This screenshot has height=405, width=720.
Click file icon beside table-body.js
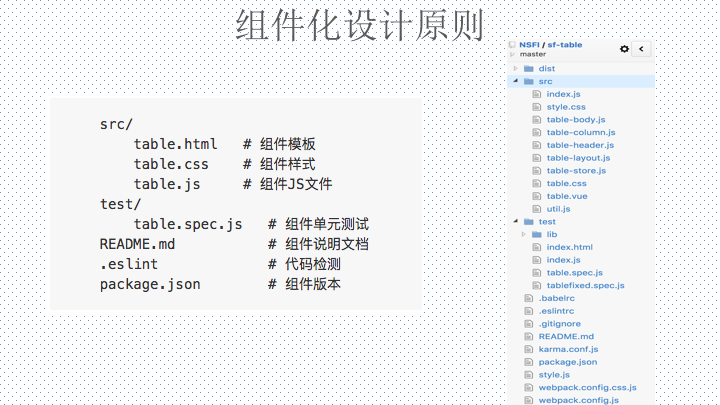536,120
